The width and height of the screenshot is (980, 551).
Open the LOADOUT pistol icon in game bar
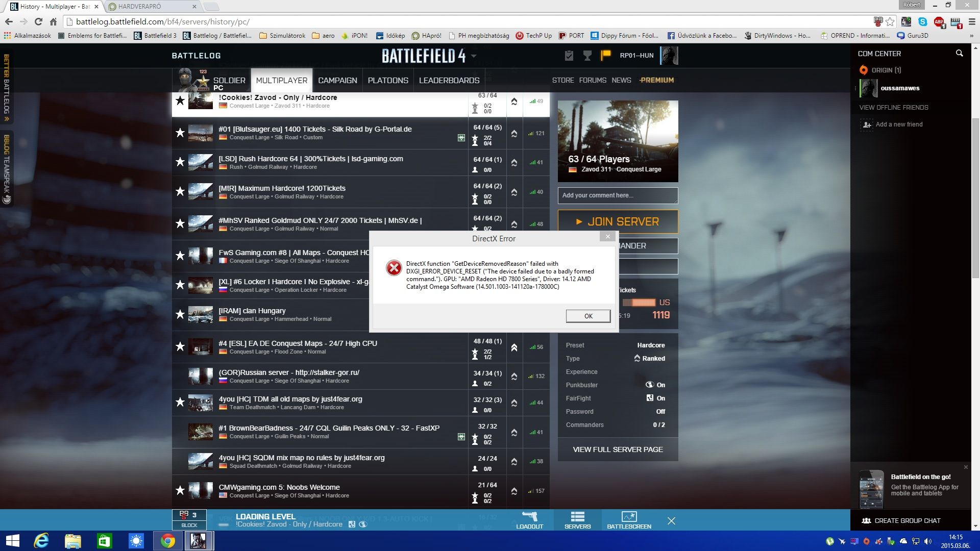pyautogui.click(x=529, y=520)
